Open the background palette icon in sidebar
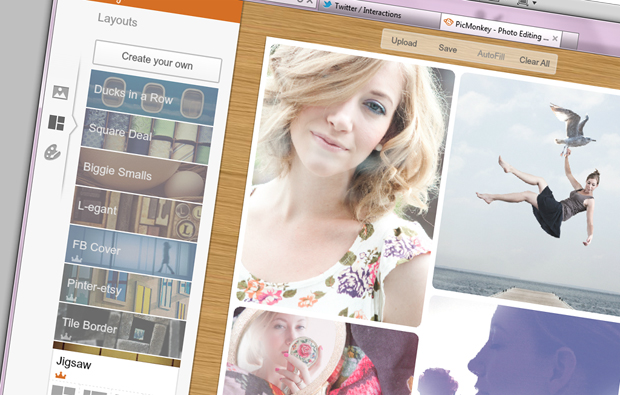This screenshot has width=620, height=395. 52,152
